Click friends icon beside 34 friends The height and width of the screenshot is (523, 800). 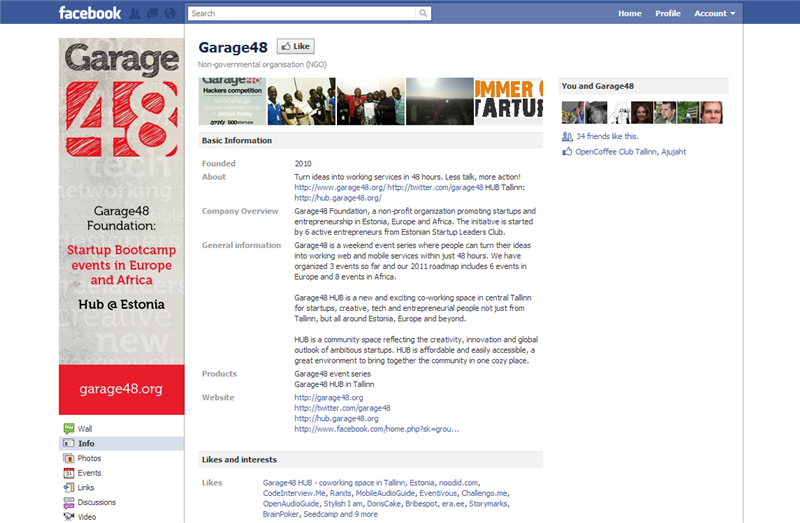[x=567, y=136]
